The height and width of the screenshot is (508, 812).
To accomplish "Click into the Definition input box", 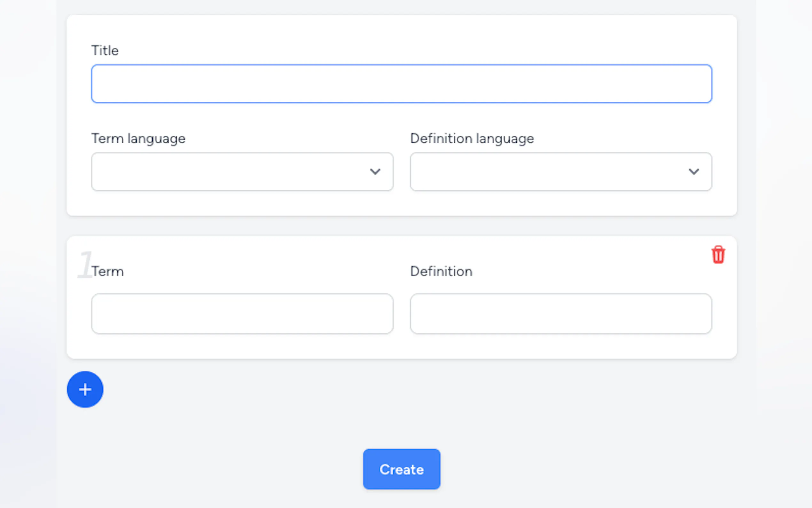I will tap(561, 314).
